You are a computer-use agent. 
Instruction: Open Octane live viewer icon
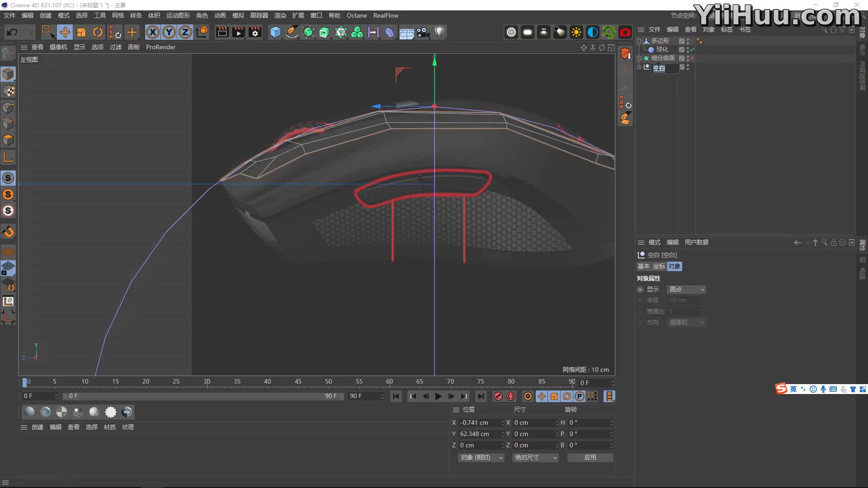511,32
